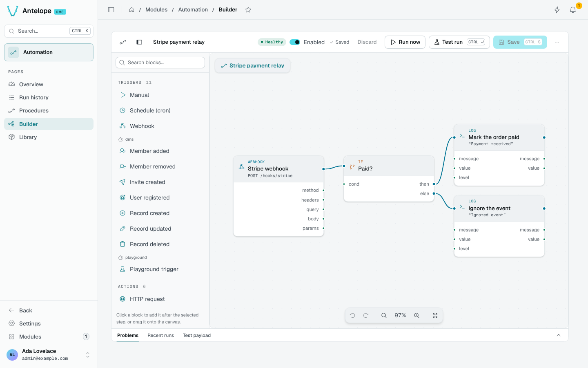Save the procedure
This screenshot has width=588, height=368.
[x=520, y=42]
